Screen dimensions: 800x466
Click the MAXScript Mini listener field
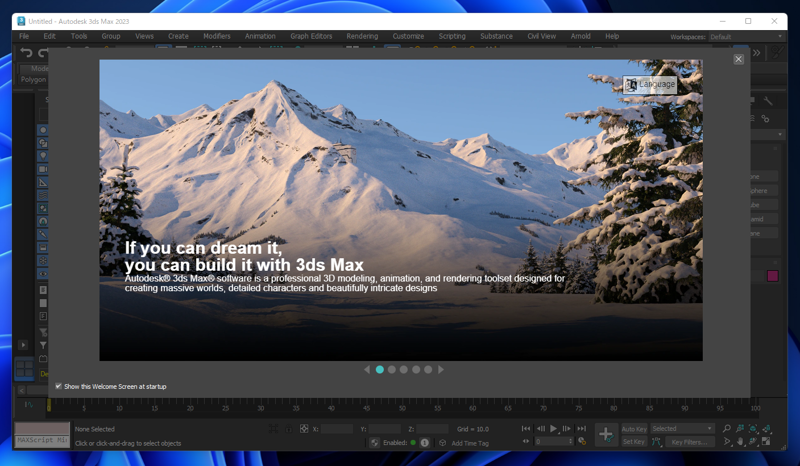pyautogui.click(x=42, y=440)
